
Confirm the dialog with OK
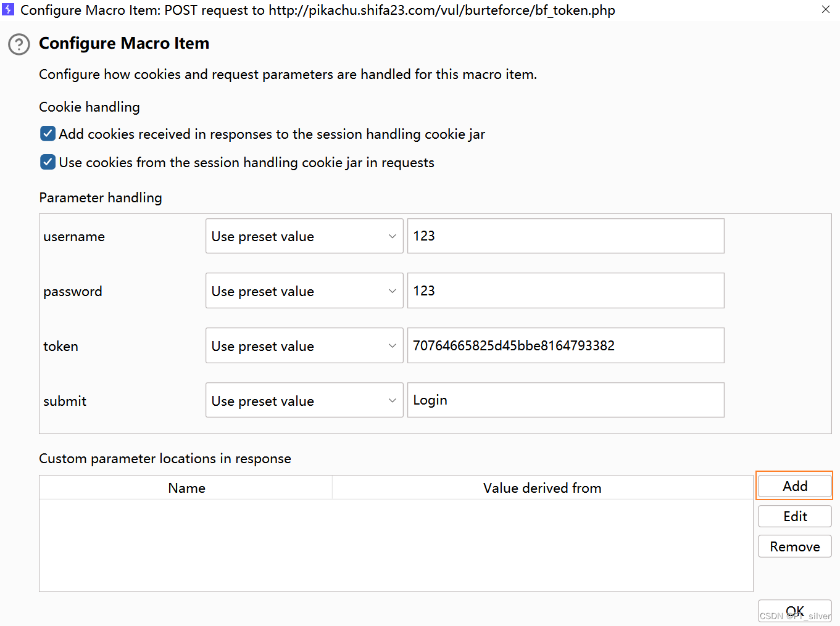[794, 611]
